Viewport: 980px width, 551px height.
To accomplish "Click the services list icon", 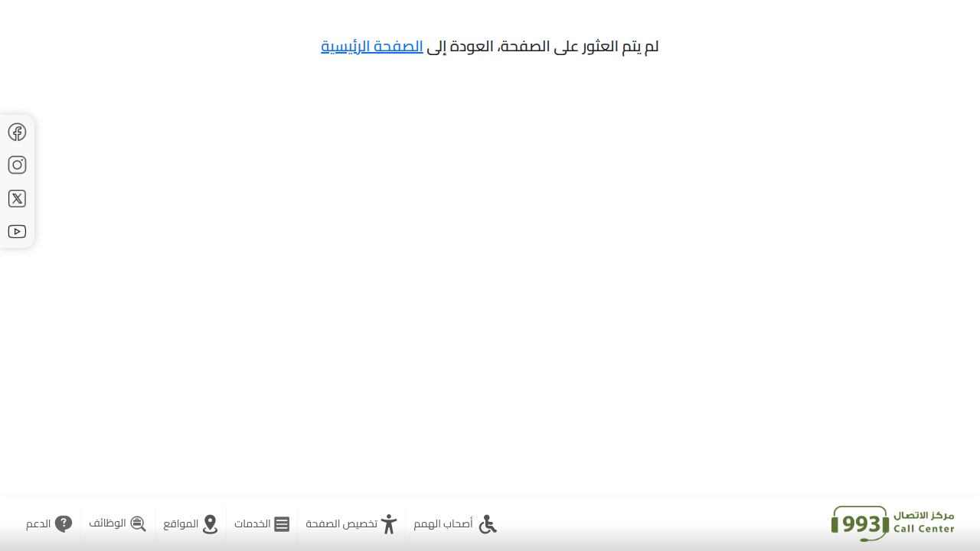I will [x=282, y=524].
